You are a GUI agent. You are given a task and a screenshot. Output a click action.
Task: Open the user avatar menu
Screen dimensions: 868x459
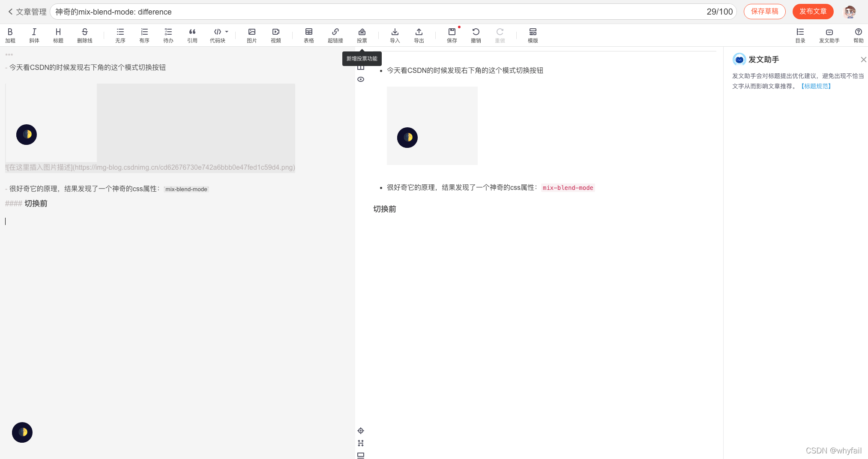(x=850, y=12)
